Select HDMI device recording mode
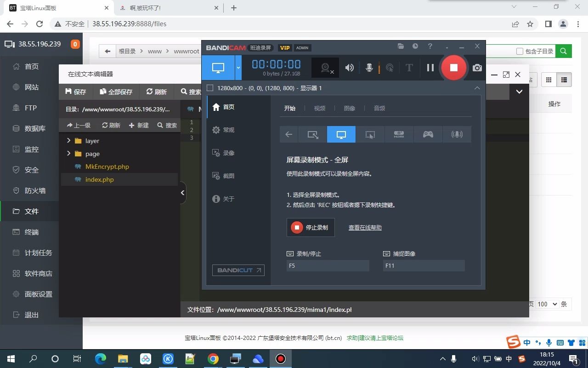This screenshot has width=588, height=368. click(399, 134)
